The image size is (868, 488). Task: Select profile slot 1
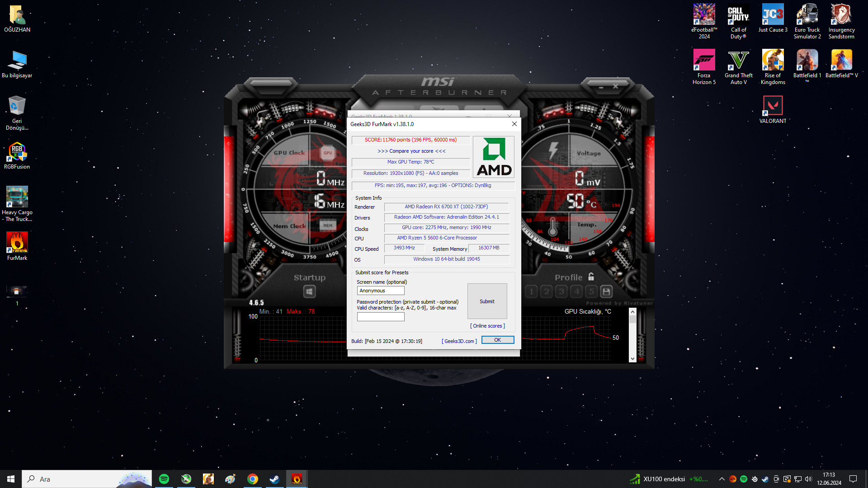coord(532,292)
